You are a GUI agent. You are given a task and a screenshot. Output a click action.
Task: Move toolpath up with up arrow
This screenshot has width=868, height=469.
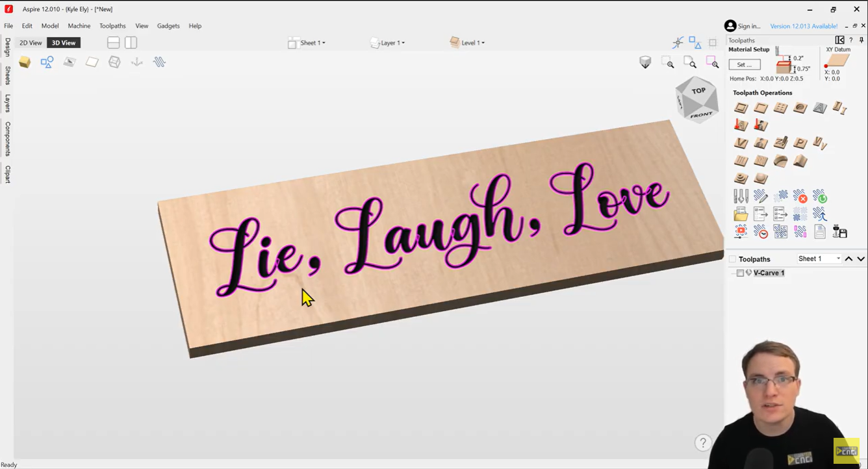[849, 259]
